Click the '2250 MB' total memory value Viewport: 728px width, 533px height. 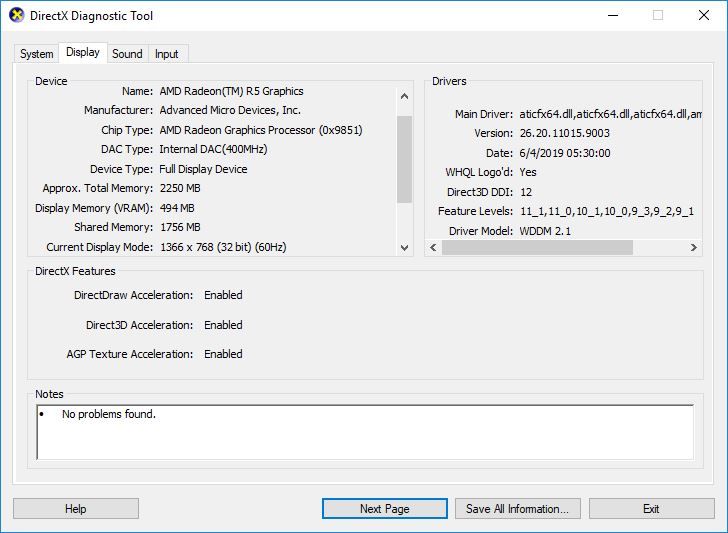(180, 188)
